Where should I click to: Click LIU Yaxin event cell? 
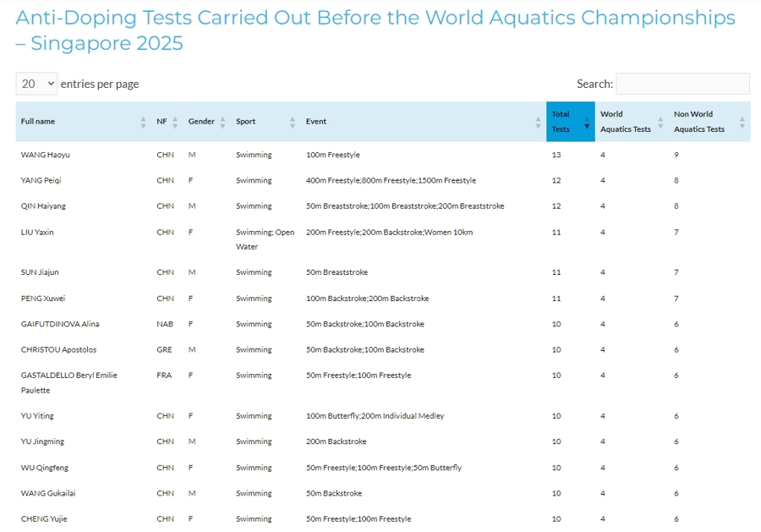tap(389, 232)
